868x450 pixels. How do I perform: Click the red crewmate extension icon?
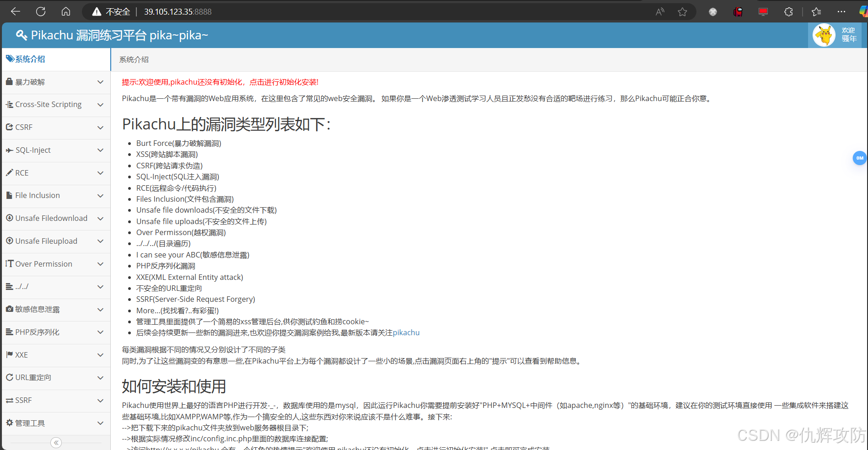click(x=738, y=12)
